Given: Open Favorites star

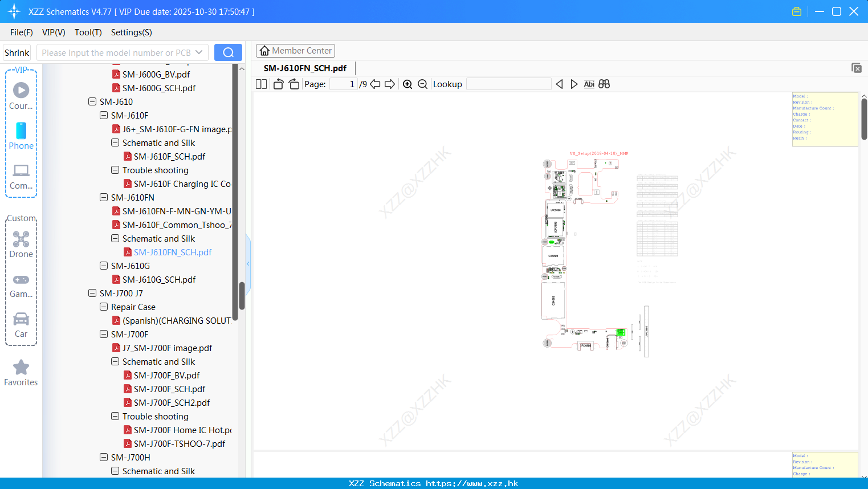Looking at the screenshot, I should point(21,373).
